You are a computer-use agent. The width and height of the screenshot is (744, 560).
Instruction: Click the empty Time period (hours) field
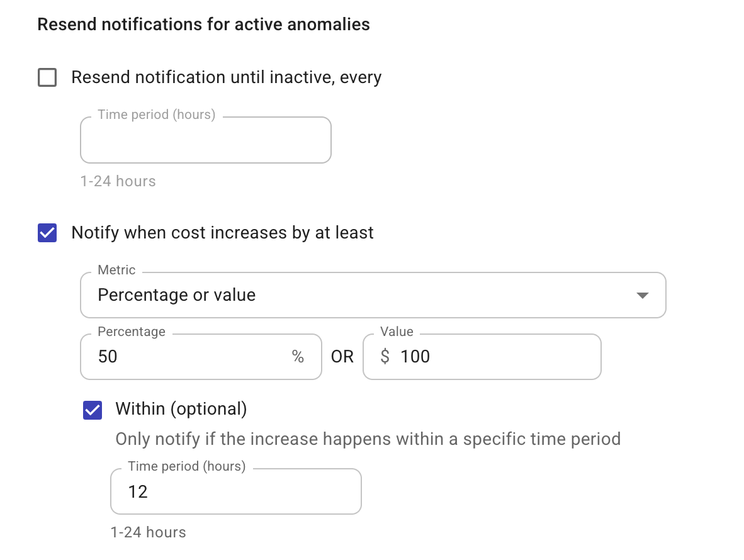[x=206, y=140]
